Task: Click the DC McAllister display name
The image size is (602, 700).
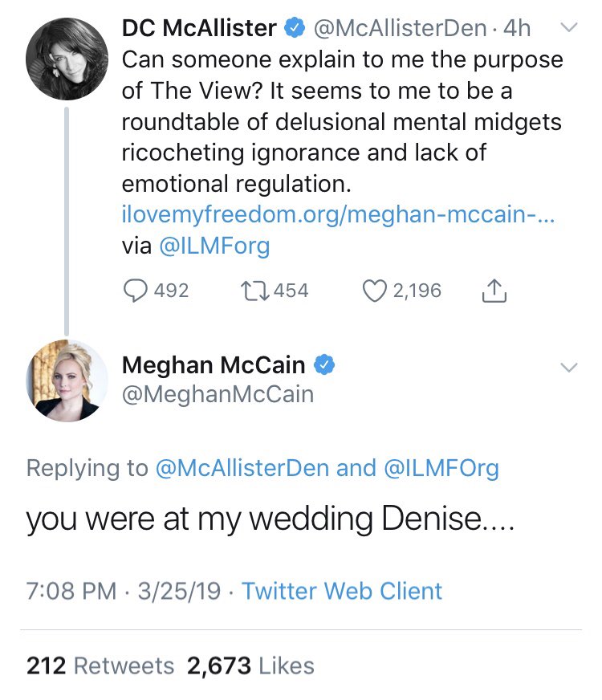Action: (199, 28)
